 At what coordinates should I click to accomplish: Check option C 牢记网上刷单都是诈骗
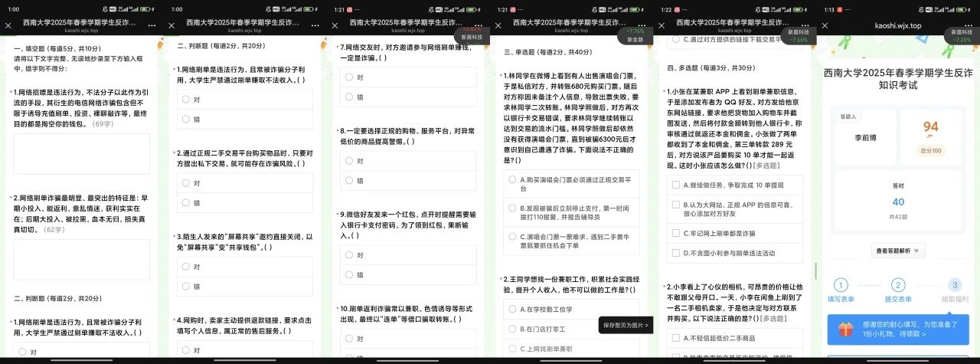(x=675, y=233)
